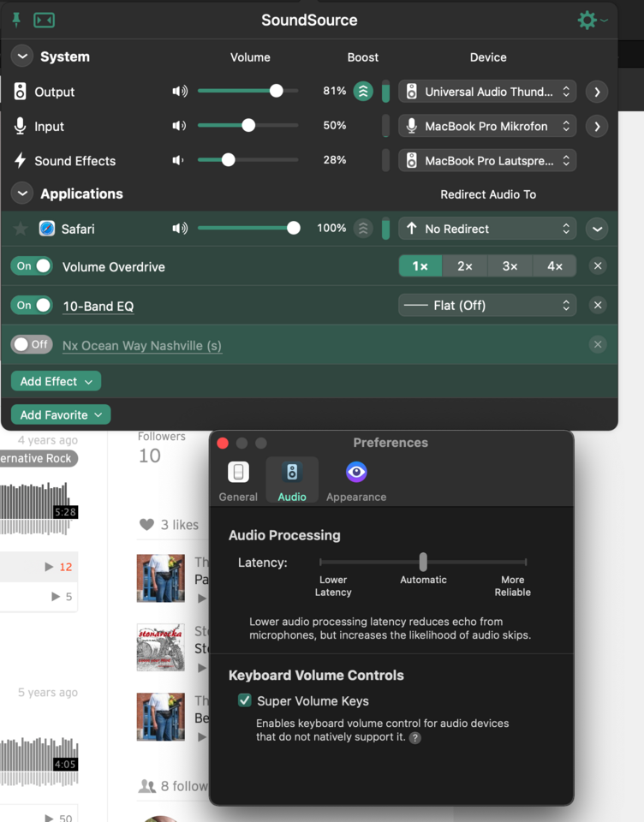
Task: Close the Preferences window
Action: [223, 444]
